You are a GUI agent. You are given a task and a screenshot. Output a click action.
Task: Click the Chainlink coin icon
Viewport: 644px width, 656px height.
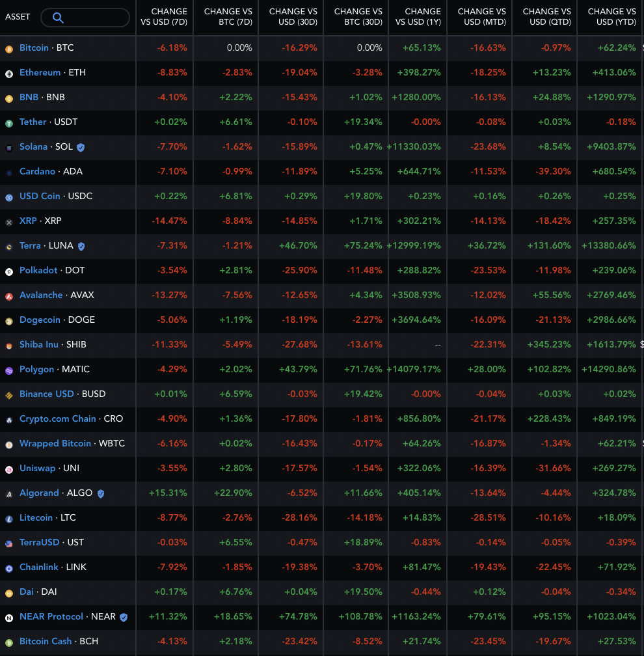click(x=9, y=569)
